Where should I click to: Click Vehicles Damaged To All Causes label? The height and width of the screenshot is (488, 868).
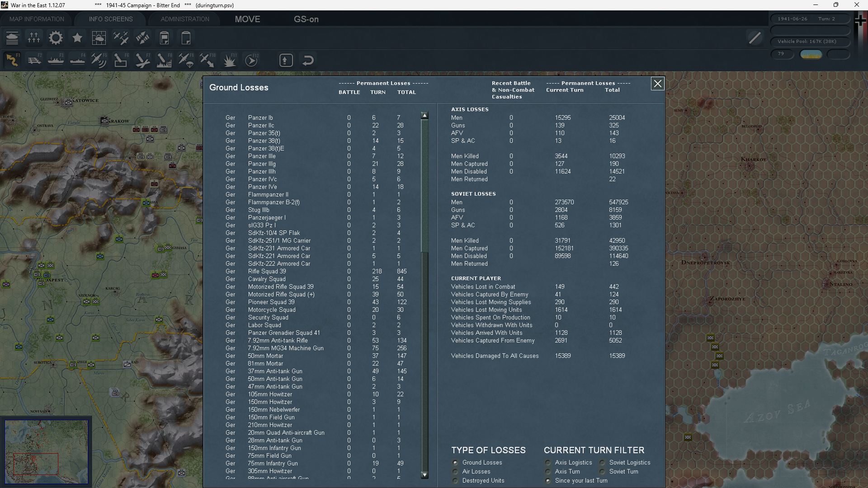point(495,356)
